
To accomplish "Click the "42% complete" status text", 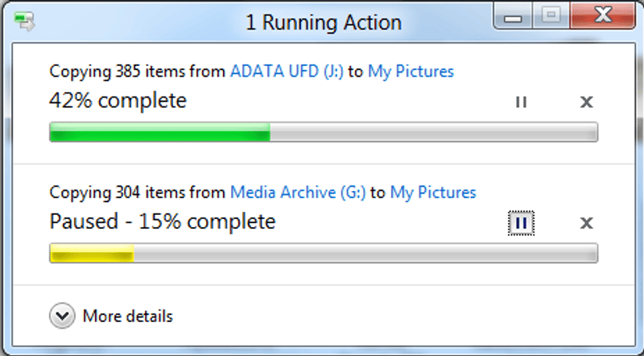I will (x=118, y=101).
